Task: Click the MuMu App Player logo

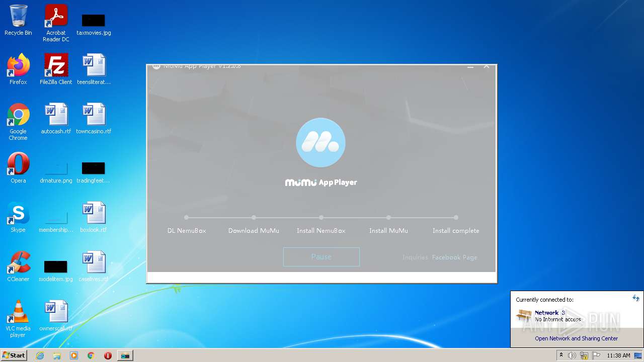Action: (321, 143)
